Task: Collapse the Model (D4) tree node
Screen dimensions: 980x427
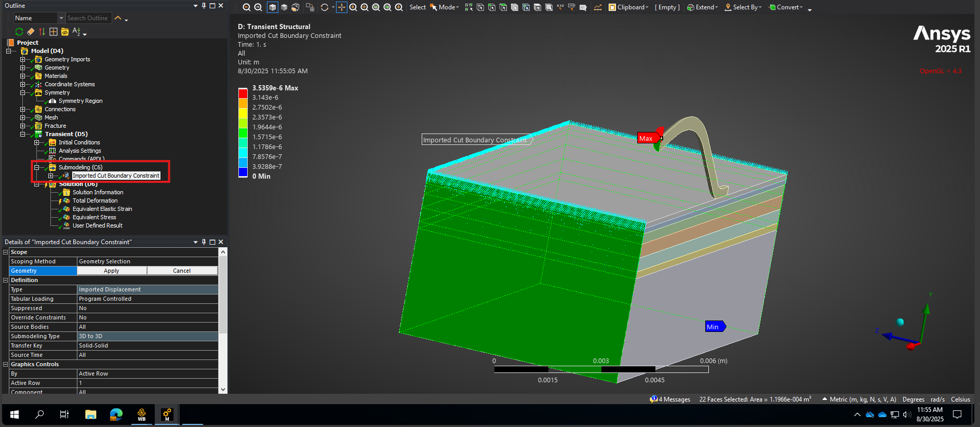Action: [8, 51]
